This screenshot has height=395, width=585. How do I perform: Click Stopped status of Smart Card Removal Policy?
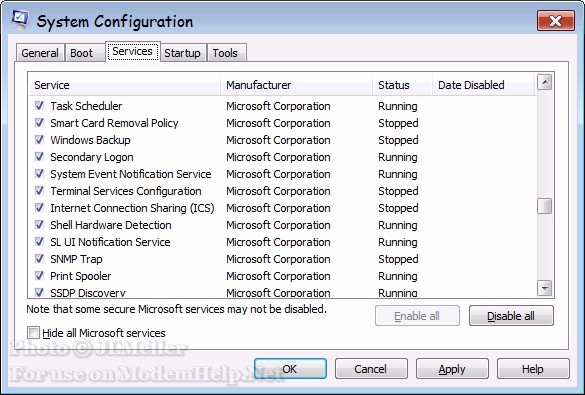point(398,123)
